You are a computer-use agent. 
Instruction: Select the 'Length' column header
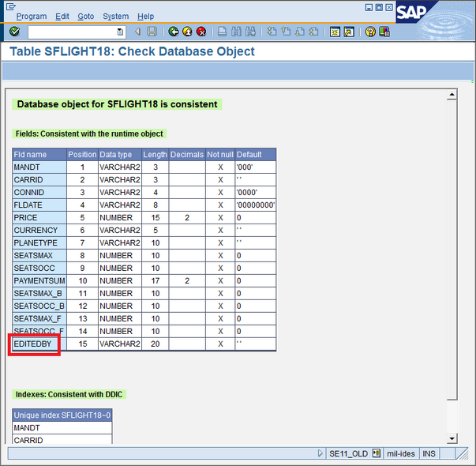(x=156, y=154)
